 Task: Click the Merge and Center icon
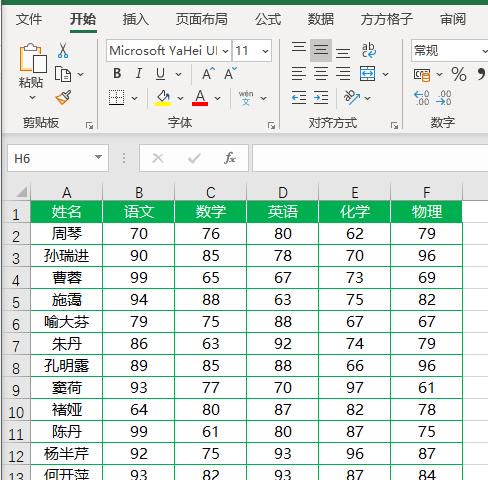click(x=367, y=74)
